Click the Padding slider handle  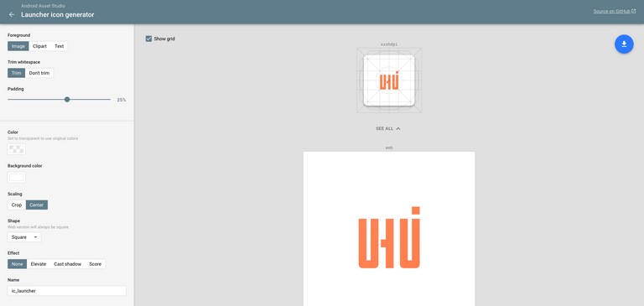(x=67, y=100)
